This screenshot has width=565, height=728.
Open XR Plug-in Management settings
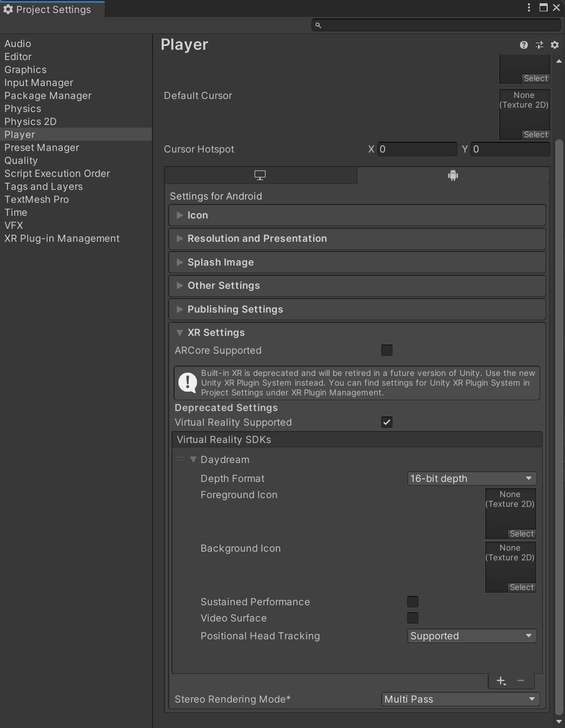pyautogui.click(x=76, y=239)
